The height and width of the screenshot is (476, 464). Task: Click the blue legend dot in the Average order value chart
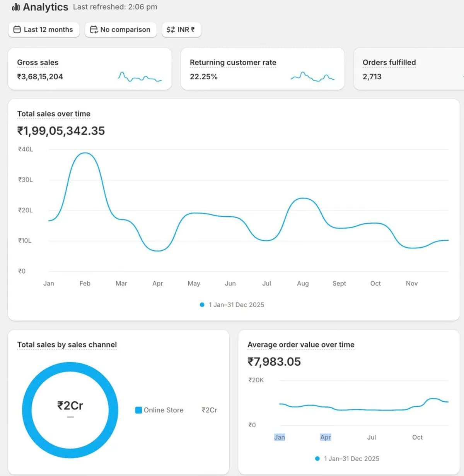tap(317, 459)
